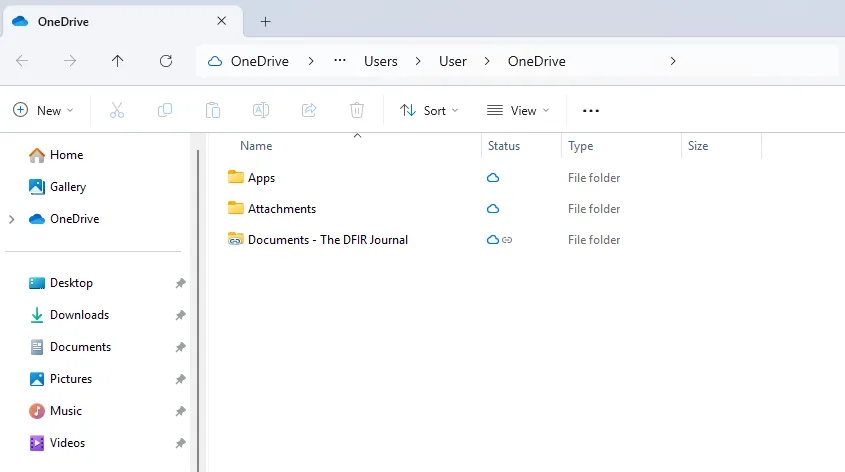Click cloud status icon for Apps
Screen dimensions: 845x472
click(493, 177)
